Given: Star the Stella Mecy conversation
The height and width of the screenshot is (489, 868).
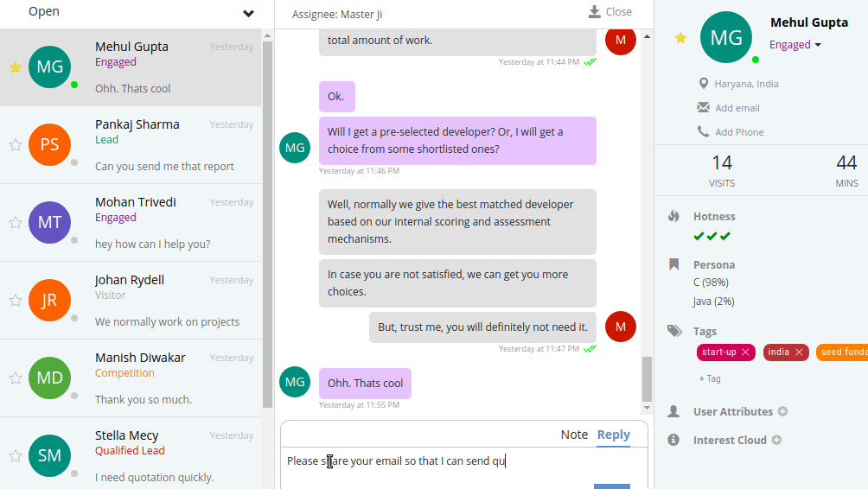Looking at the screenshot, I should pos(15,456).
